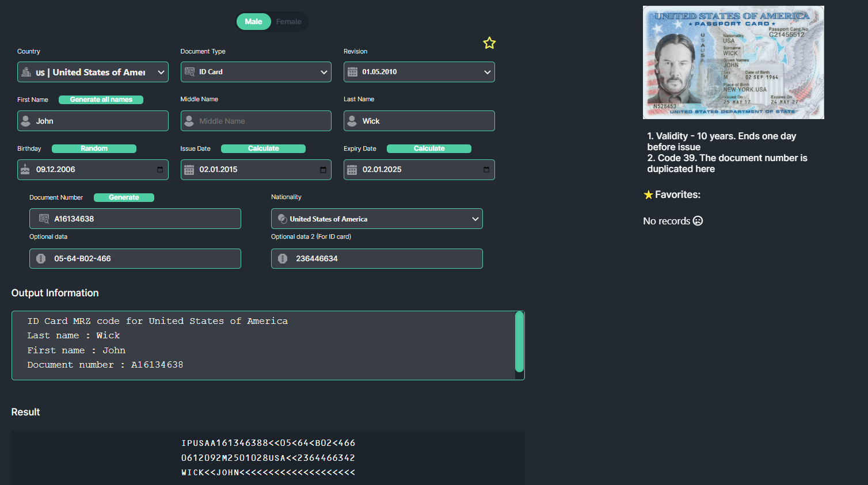Open the Issue Date calendar picker icon

click(x=323, y=170)
